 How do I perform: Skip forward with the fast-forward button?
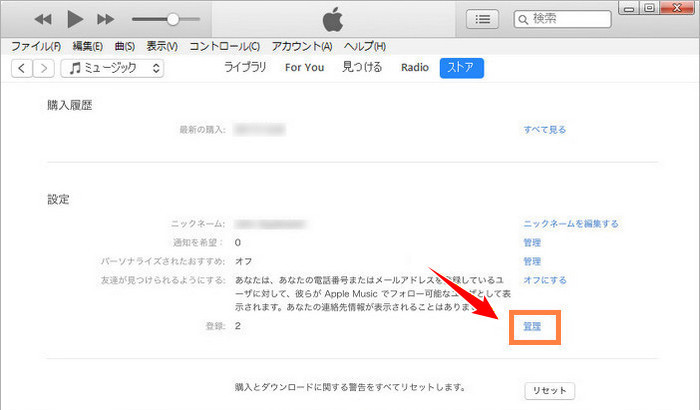[105, 19]
